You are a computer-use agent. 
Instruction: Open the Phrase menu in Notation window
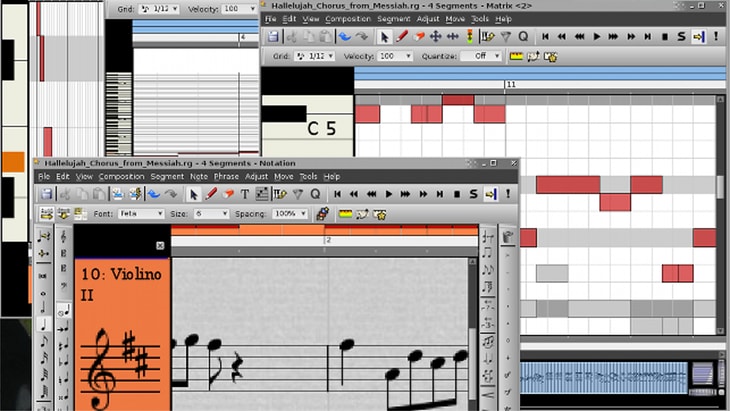pyautogui.click(x=226, y=176)
